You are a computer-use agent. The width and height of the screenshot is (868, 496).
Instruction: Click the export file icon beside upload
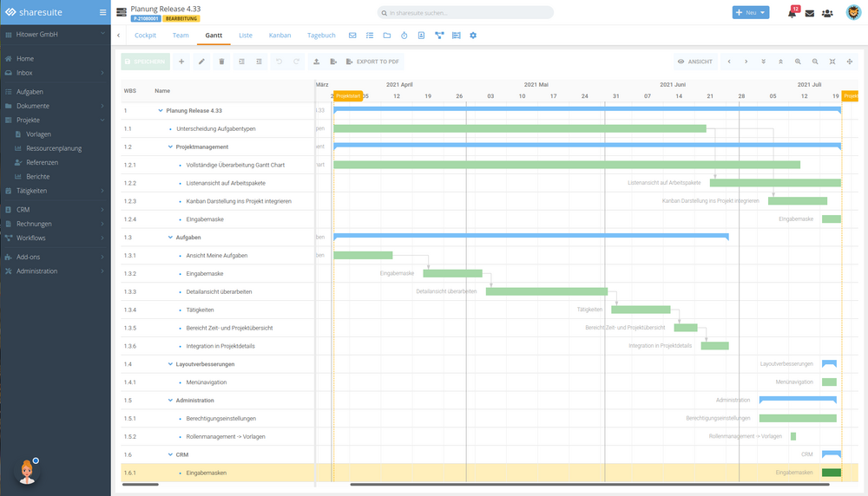(x=333, y=62)
